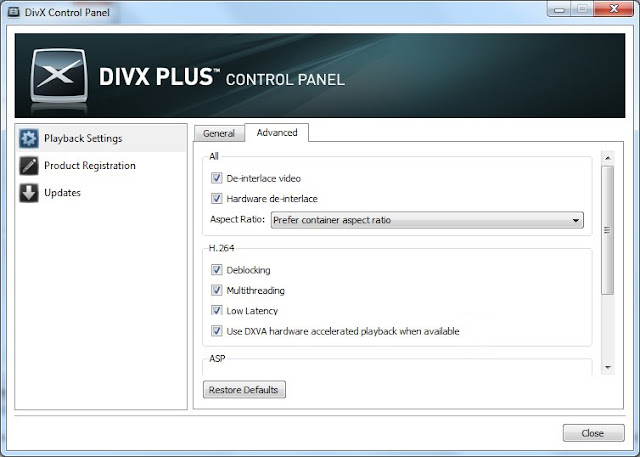Screen dimensions: 640x457
Task: Click the DivX logo in banner
Action: click(x=59, y=76)
